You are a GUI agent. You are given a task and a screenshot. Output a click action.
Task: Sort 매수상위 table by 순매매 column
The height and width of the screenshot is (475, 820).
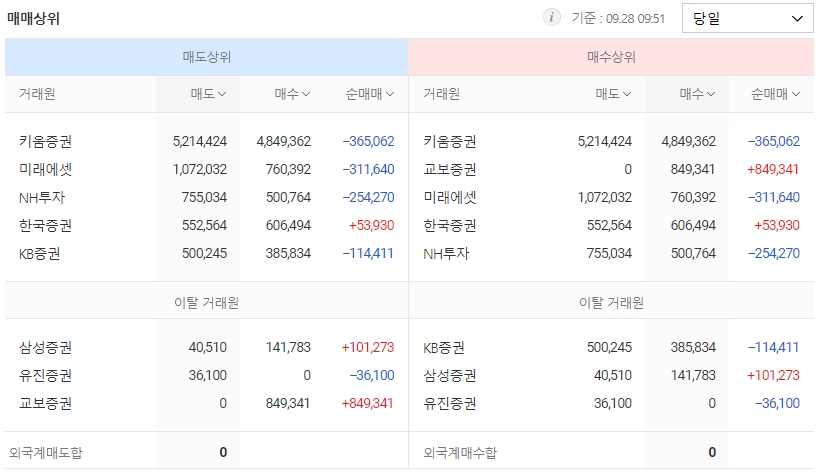coord(775,94)
